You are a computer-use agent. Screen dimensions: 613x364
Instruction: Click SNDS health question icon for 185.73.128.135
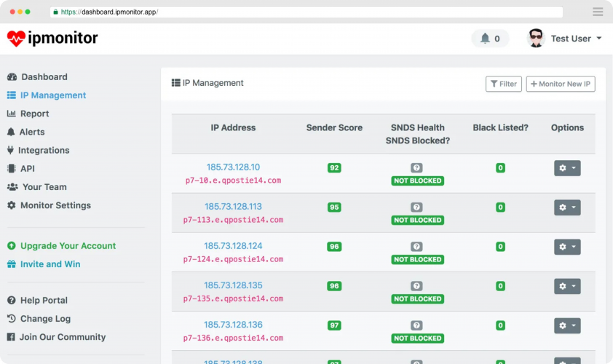coord(416,286)
